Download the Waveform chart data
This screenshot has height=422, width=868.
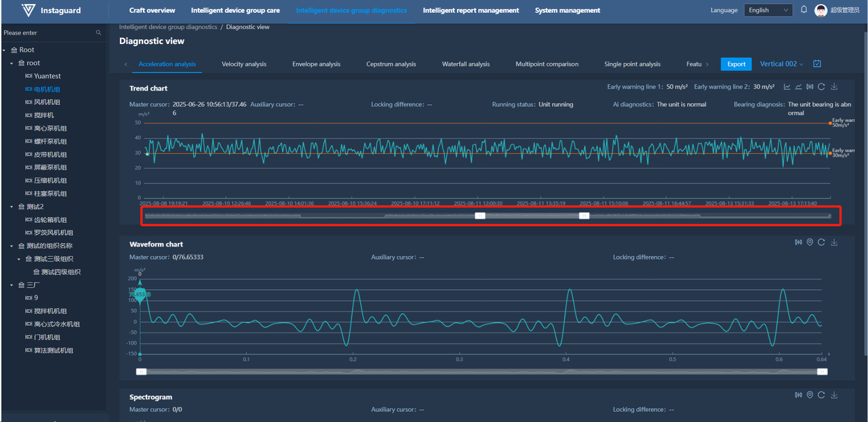(834, 242)
